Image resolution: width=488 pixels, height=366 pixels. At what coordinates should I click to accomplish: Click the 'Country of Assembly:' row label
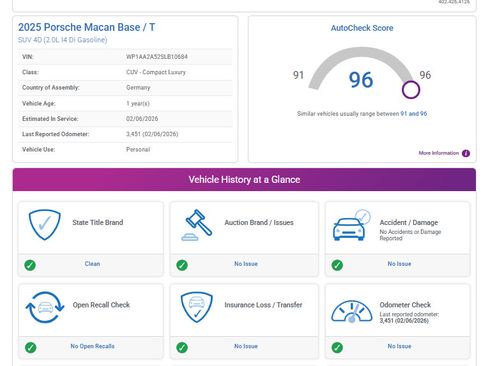[51, 87]
